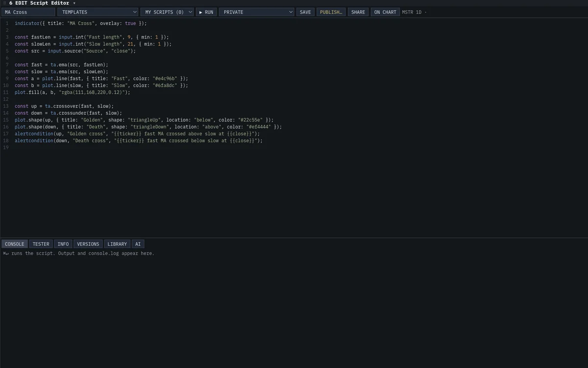Click the plot.line "Fast" code line

[x=101, y=78]
